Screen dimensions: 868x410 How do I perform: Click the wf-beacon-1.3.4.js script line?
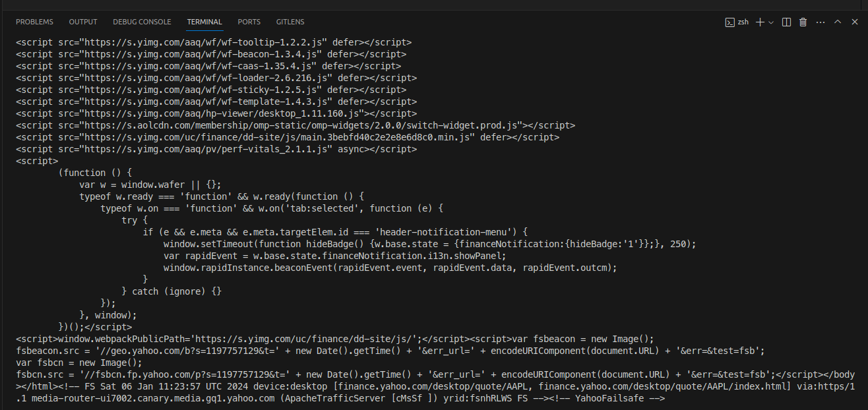click(211, 54)
